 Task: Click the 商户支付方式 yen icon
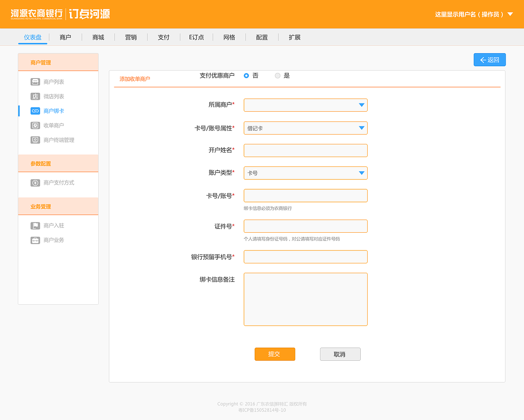coord(35,183)
